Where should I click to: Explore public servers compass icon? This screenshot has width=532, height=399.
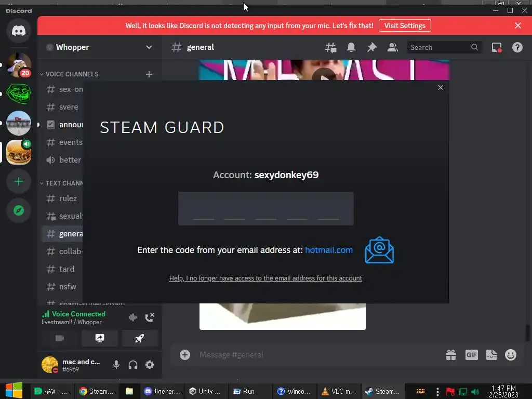coord(19,211)
